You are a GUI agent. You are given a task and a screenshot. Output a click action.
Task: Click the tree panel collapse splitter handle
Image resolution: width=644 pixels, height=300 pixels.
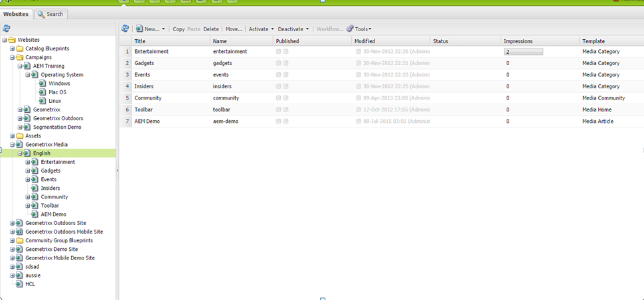click(x=117, y=170)
